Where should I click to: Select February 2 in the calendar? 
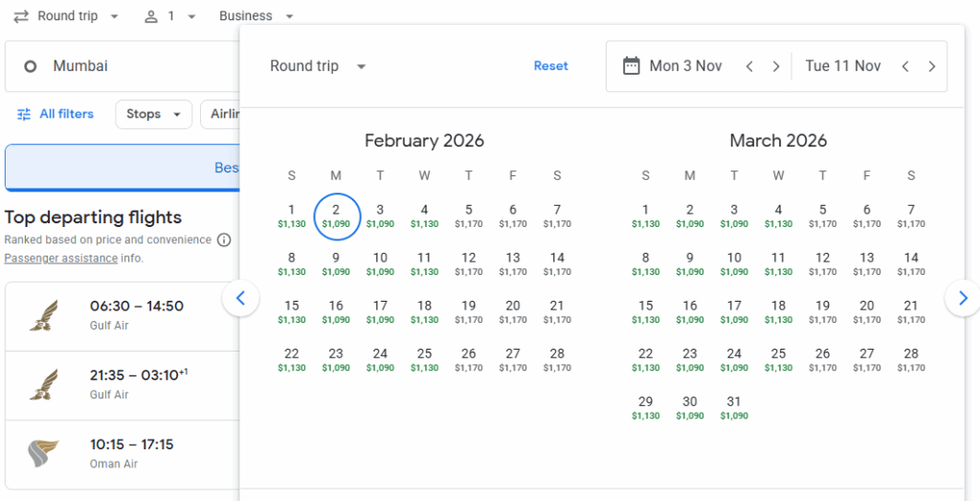click(336, 216)
